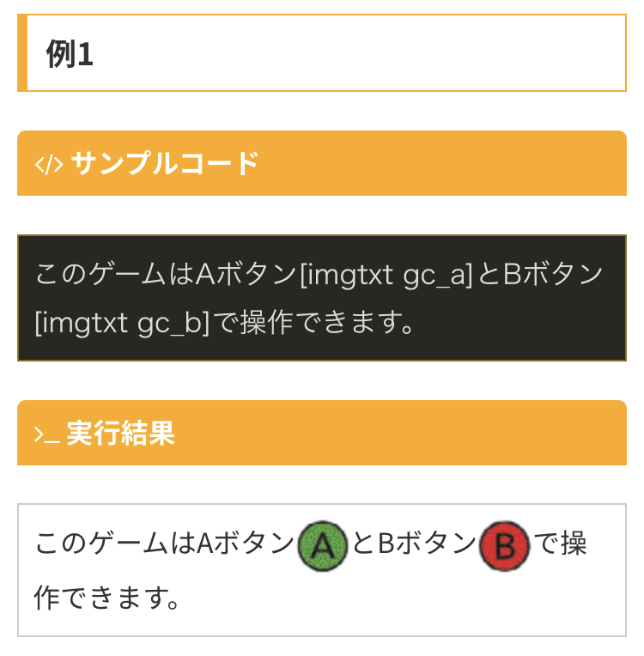Click the letter B inside the red circle
The width and height of the screenshot is (644, 656).
coord(505,546)
